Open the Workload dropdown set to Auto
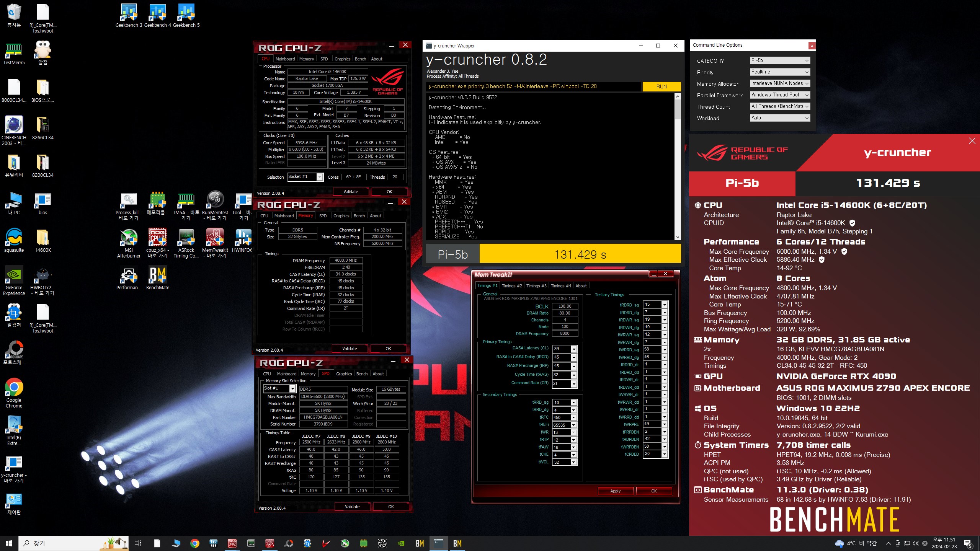The image size is (980, 551). (780, 118)
